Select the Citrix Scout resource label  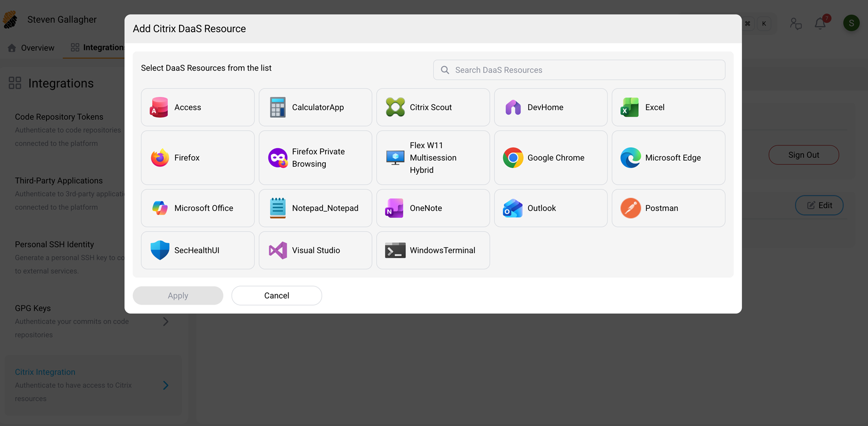tap(431, 108)
